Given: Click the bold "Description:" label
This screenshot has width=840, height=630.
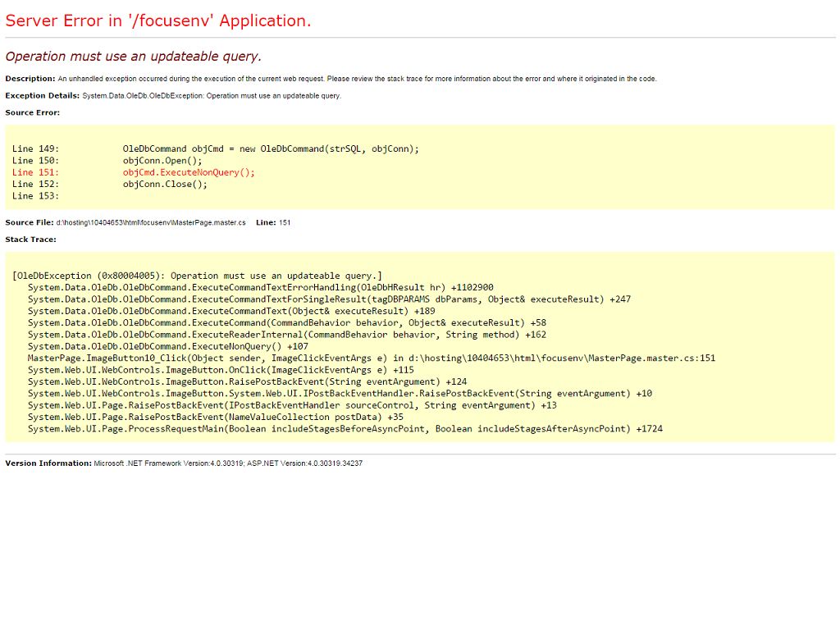Looking at the screenshot, I should tap(30, 79).
